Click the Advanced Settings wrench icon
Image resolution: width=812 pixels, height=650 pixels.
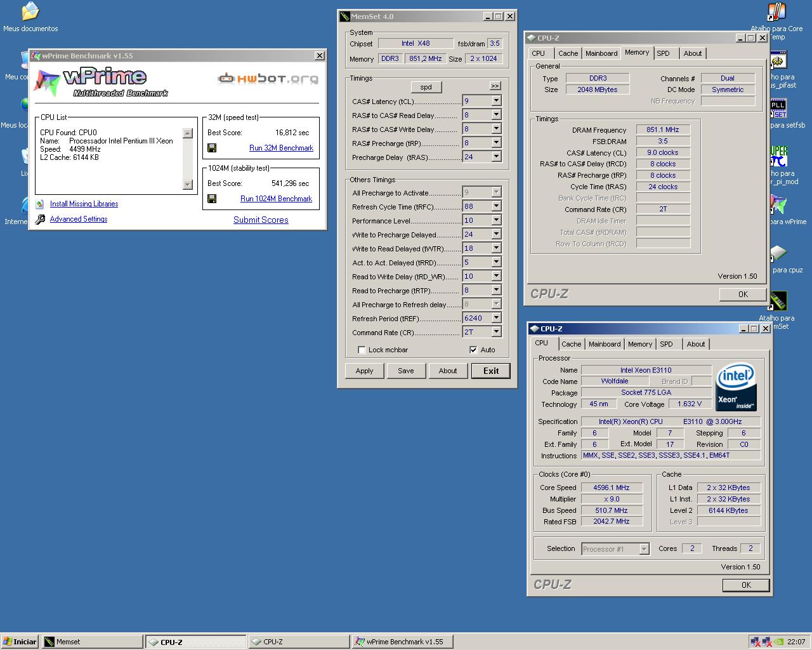[40, 219]
